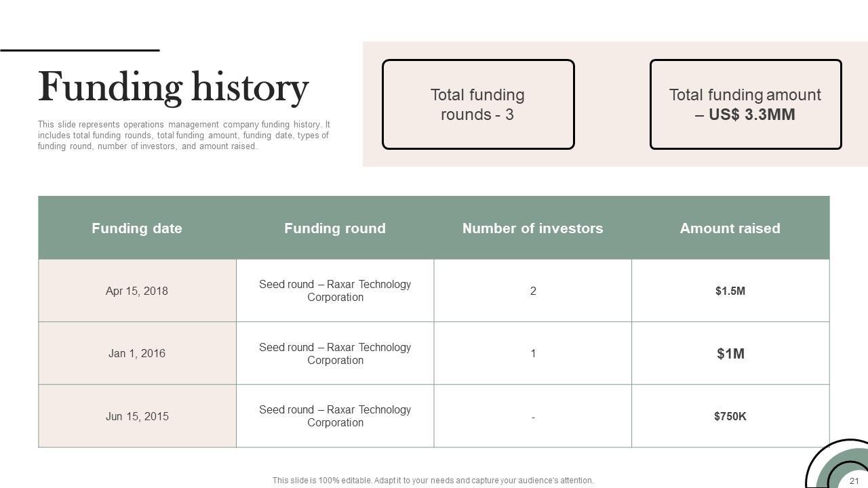This screenshot has height=488, width=868.
Task: Select the Apr 15, 2018 date cell
Action: click(137, 291)
